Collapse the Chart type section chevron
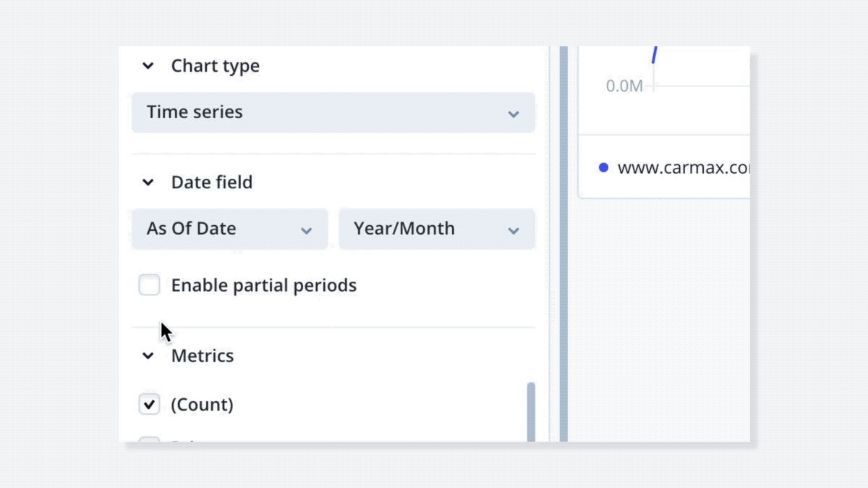The image size is (868, 488). (x=148, y=66)
